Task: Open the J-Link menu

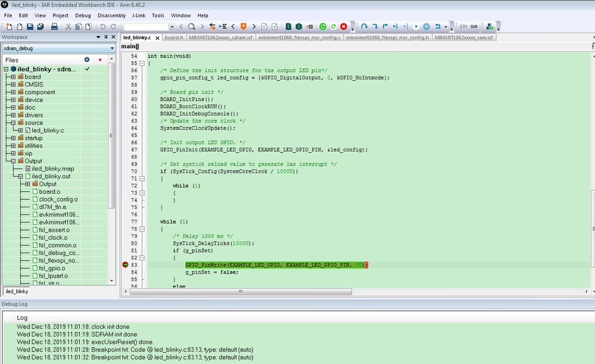Action: tap(139, 15)
